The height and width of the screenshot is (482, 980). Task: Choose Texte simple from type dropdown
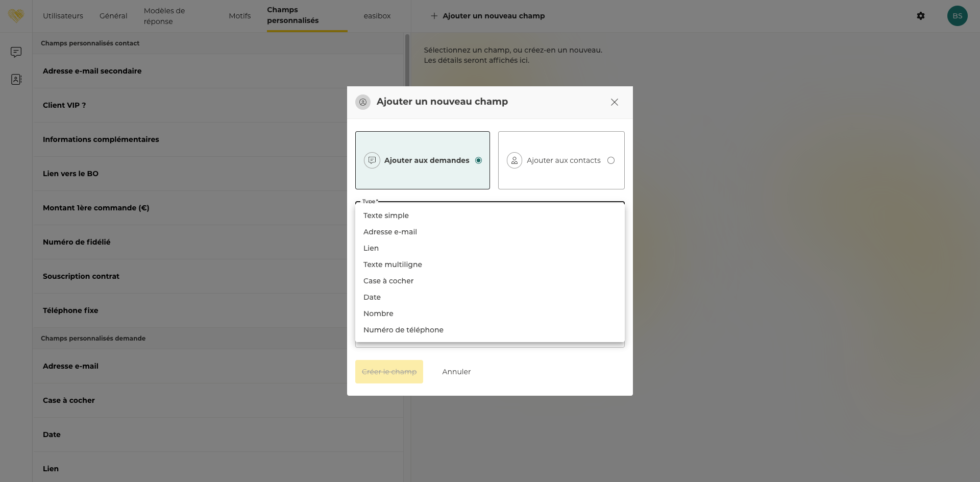[386, 215]
